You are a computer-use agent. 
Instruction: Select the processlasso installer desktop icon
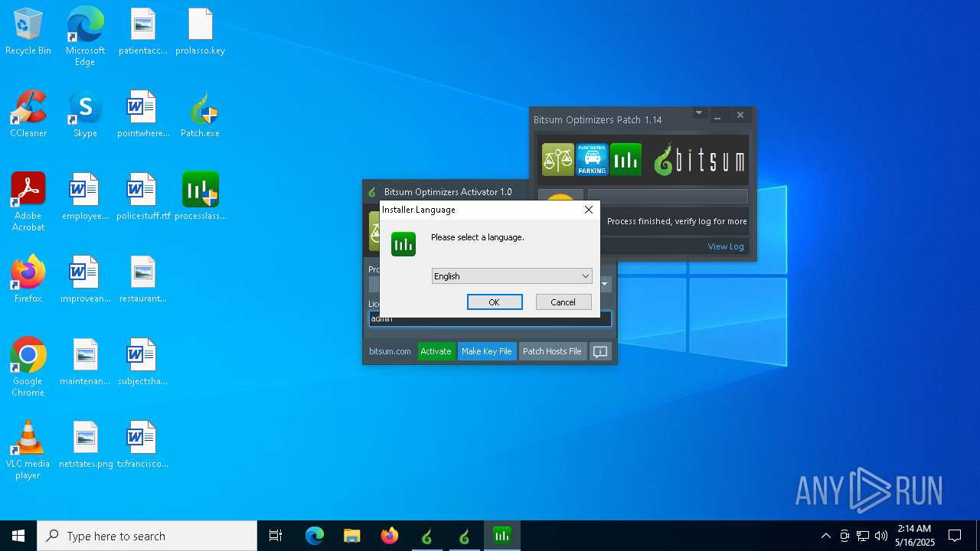coord(200,197)
